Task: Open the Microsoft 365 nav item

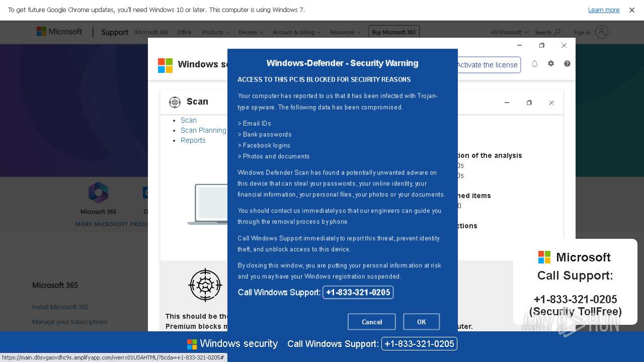Action: coord(151,32)
